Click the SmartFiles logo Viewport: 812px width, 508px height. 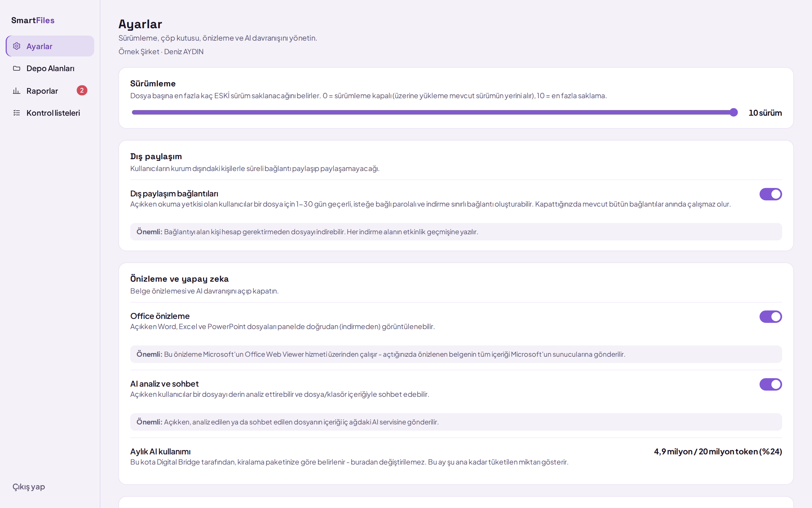pos(33,20)
